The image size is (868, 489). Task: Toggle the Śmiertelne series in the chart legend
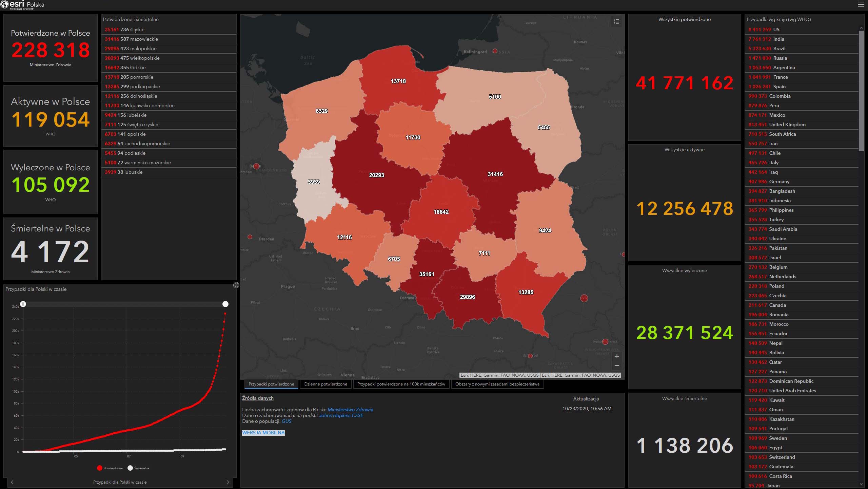coord(138,468)
